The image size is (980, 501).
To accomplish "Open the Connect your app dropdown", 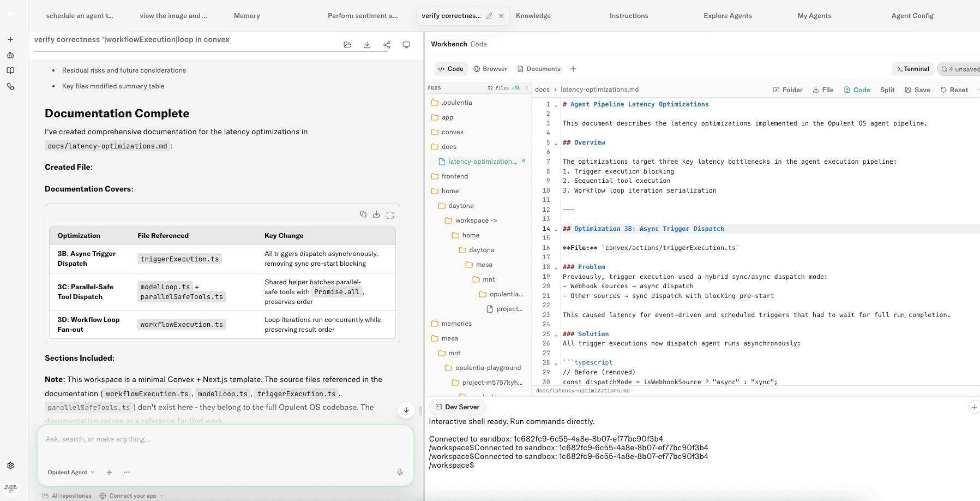I will pos(132,496).
